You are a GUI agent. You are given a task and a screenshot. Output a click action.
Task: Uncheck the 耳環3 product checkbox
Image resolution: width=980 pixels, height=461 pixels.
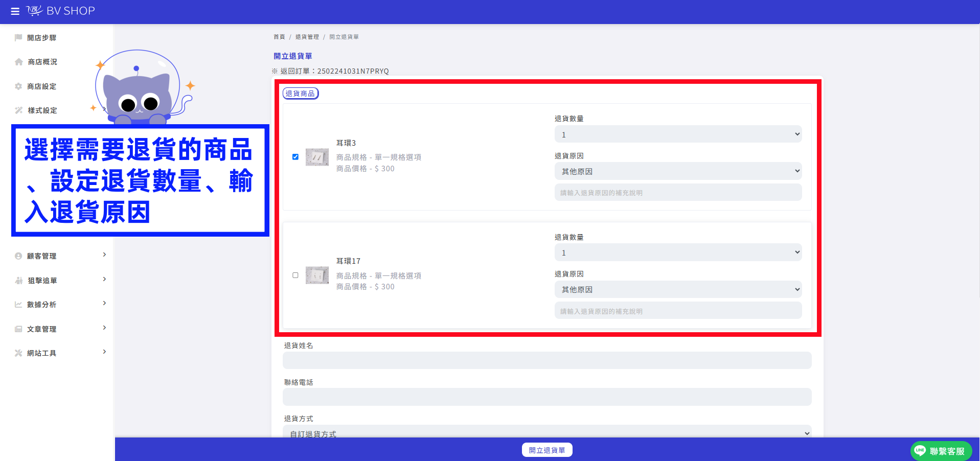(x=295, y=157)
